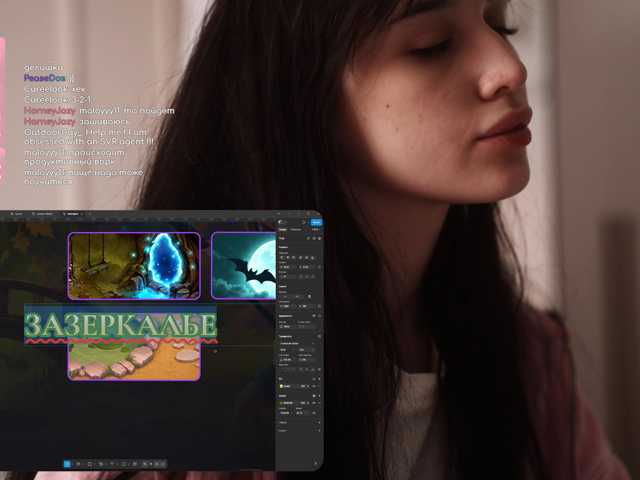Select the Frame tool in bottom toolbar
The height and width of the screenshot is (480, 640).
78,464
